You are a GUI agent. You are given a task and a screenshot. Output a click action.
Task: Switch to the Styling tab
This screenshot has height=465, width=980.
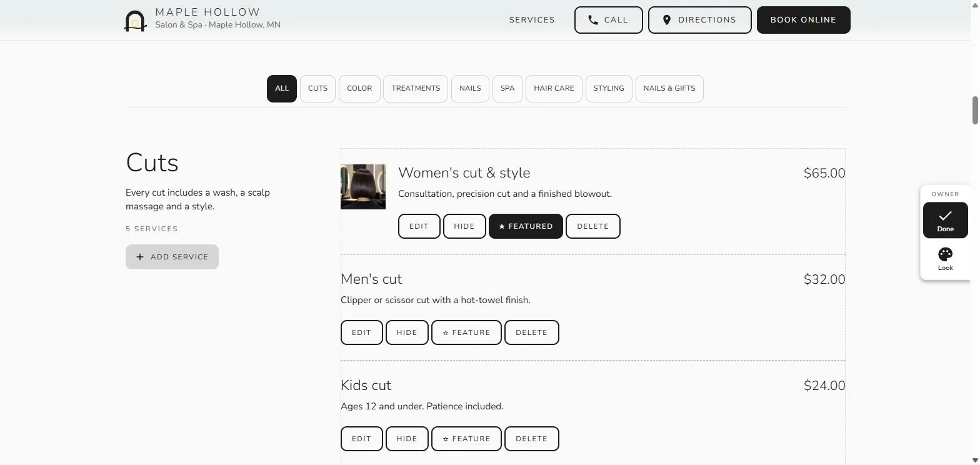[x=609, y=88]
